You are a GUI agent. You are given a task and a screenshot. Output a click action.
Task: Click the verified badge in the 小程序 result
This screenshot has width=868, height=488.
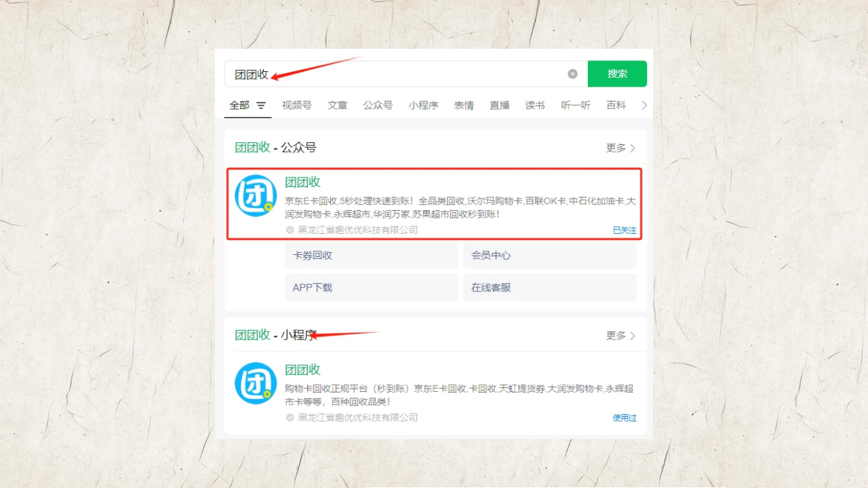click(x=290, y=418)
